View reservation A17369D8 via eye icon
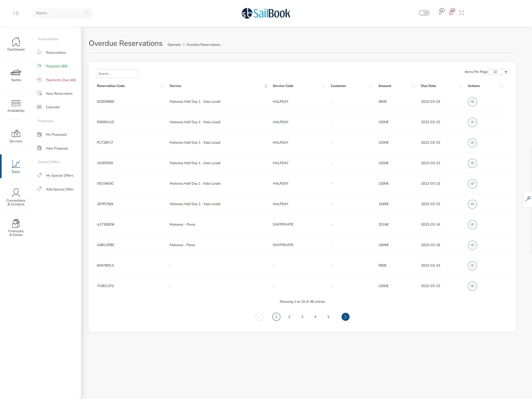 tap(472, 225)
